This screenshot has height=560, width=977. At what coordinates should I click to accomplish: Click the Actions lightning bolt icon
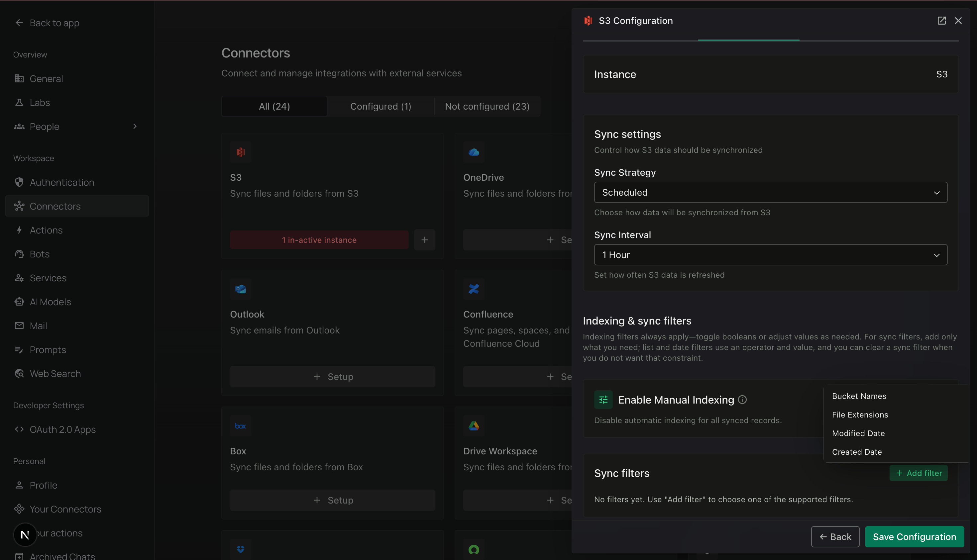tap(19, 230)
